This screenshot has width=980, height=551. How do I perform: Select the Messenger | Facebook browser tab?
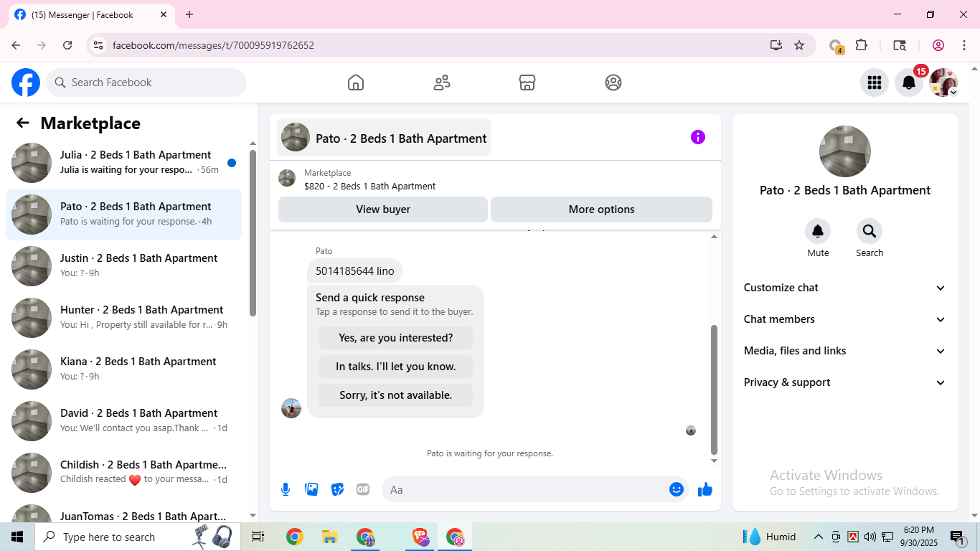tap(91, 15)
